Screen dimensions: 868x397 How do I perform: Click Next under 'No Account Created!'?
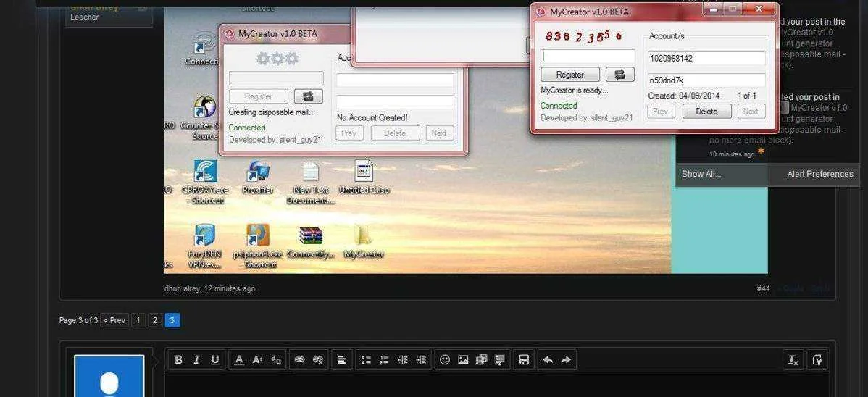(x=440, y=133)
